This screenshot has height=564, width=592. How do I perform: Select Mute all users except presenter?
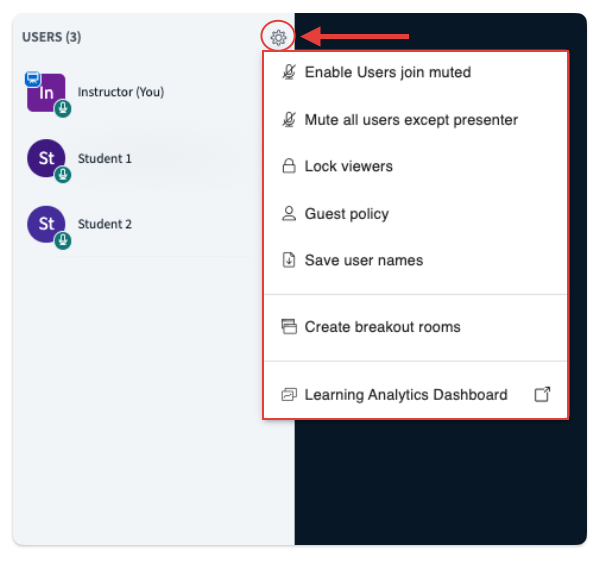click(415, 120)
